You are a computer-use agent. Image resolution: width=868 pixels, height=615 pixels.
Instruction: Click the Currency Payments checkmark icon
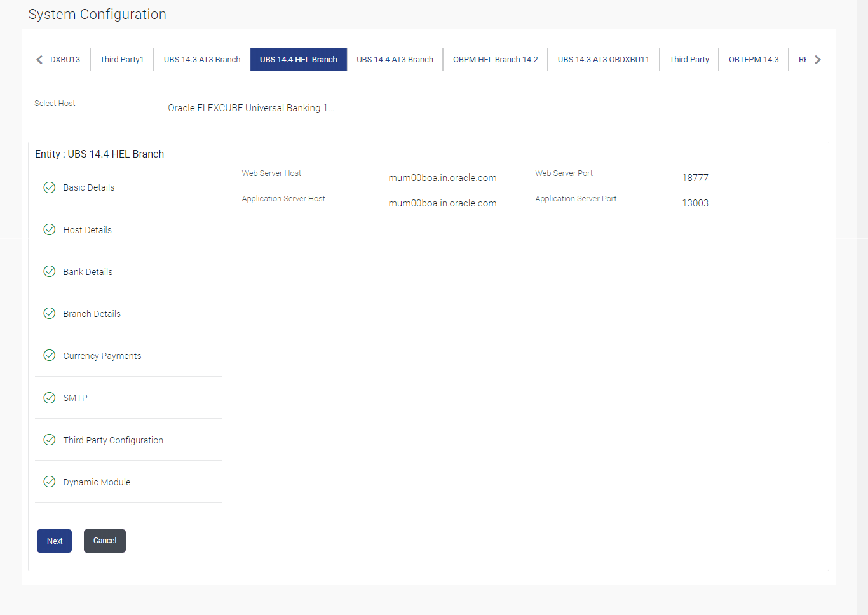[x=50, y=355]
